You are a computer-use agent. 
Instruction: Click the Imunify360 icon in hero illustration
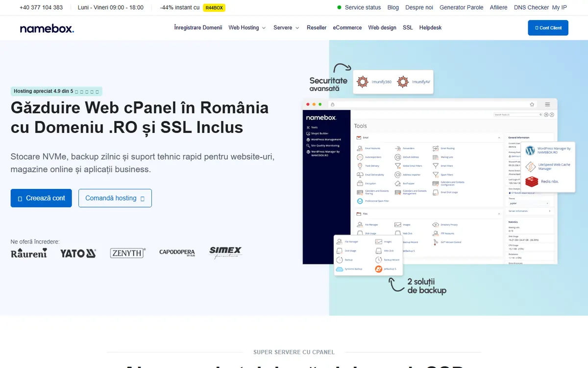[363, 81]
